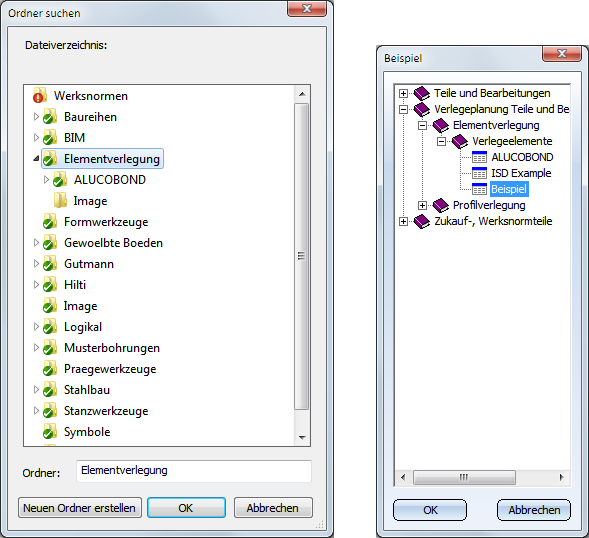589x538 pixels.
Task: Click the book icon for Profilverlegung
Action: coord(441,205)
